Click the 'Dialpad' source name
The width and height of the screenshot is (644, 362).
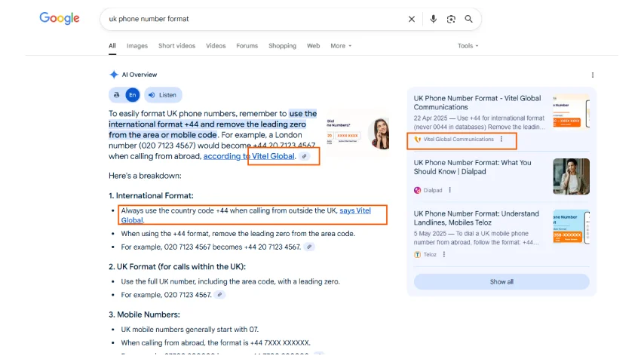pyautogui.click(x=433, y=190)
